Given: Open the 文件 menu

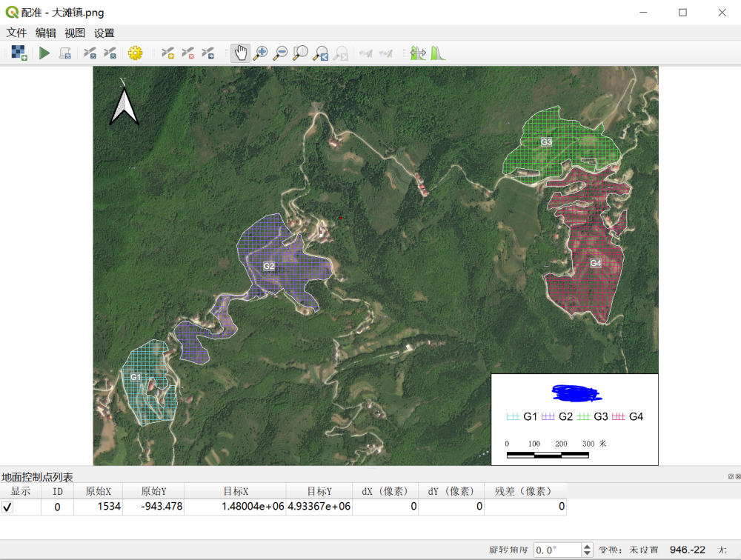Looking at the screenshot, I should 16,33.
